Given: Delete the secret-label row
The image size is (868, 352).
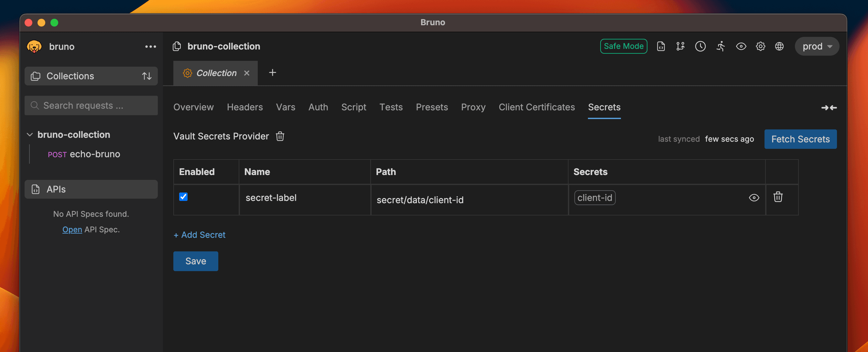Looking at the screenshot, I should [778, 197].
